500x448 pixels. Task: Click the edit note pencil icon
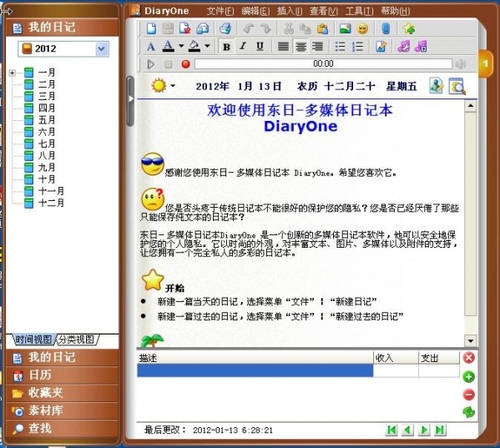pyautogui.click(x=381, y=46)
